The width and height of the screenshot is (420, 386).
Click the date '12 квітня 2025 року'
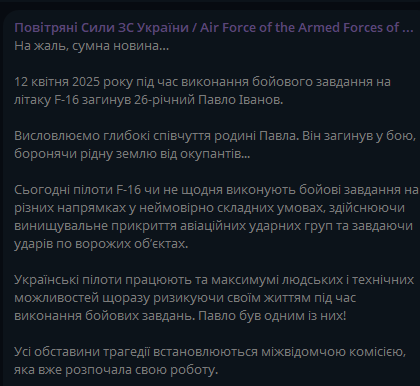pos(73,82)
